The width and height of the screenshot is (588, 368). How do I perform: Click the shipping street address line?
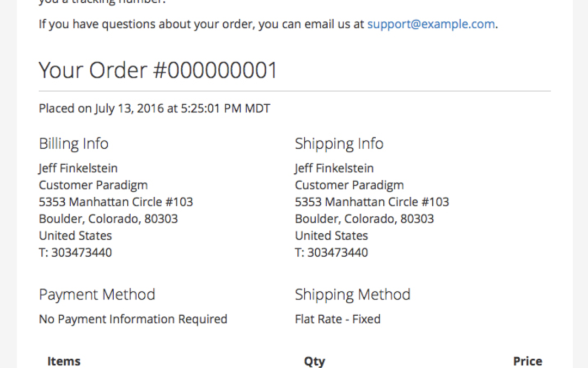pos(372,202)
